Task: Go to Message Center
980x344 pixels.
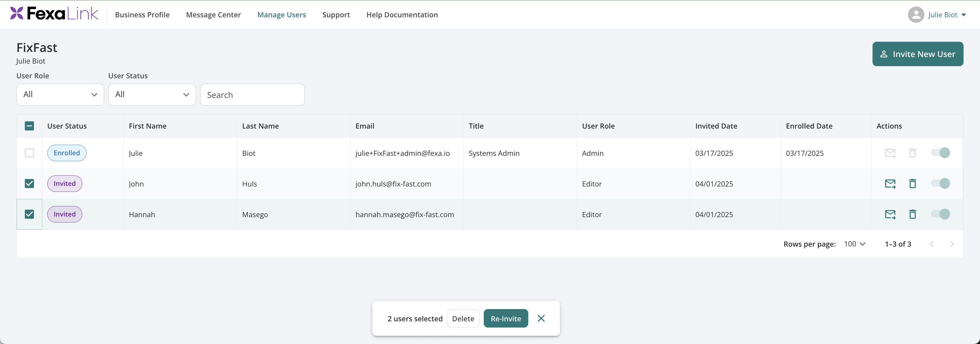Action: point(214,14)
